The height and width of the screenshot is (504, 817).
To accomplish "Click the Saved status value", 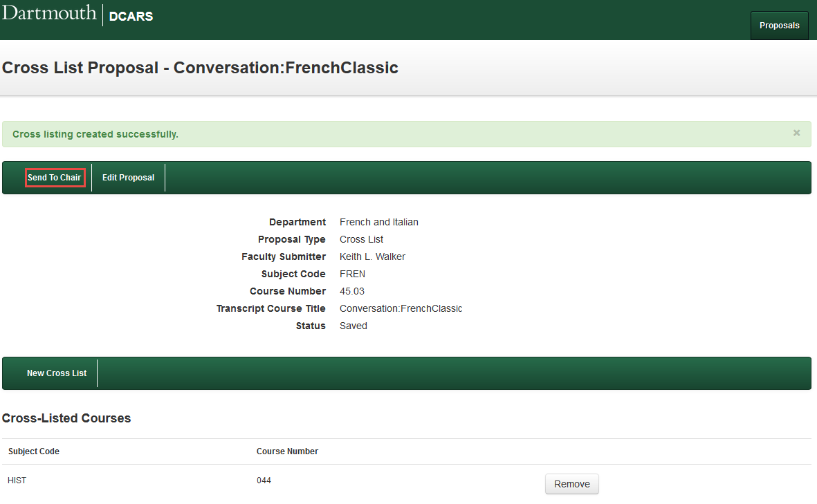I will [353, 326].
